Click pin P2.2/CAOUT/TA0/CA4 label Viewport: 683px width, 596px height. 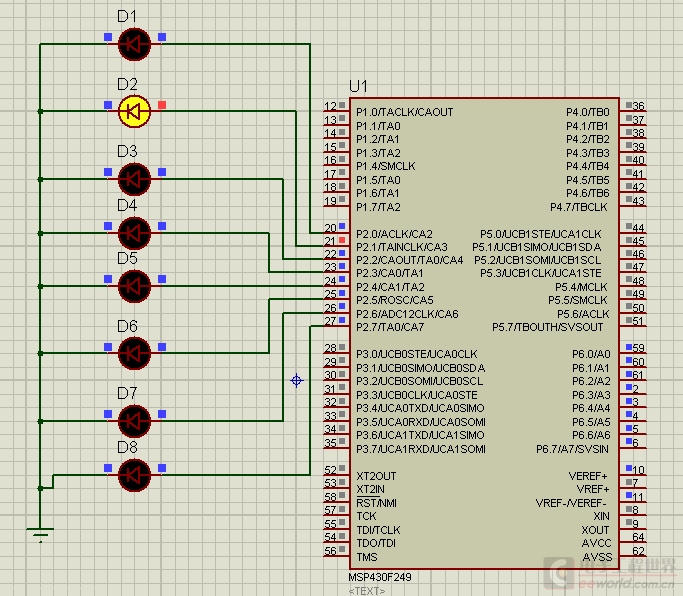(409, 260)
